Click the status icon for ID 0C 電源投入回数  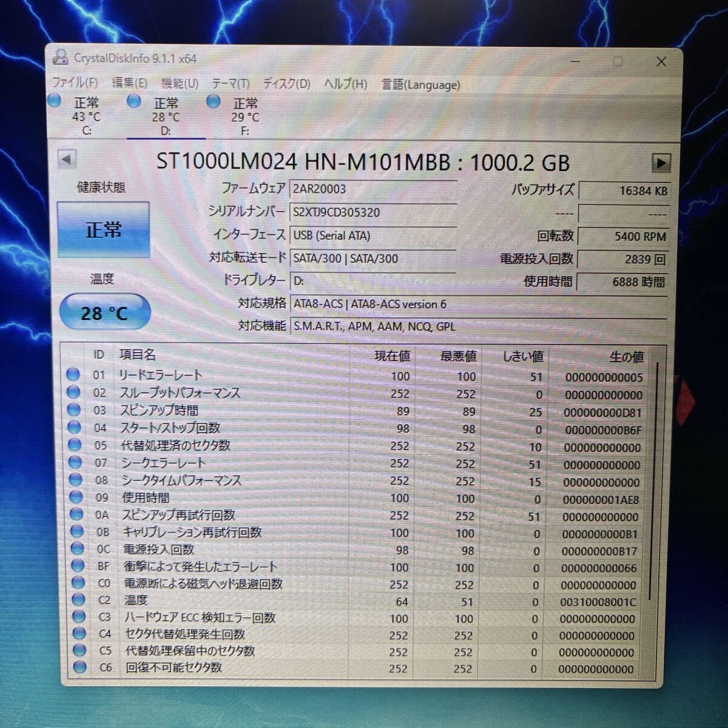point(78,548)
